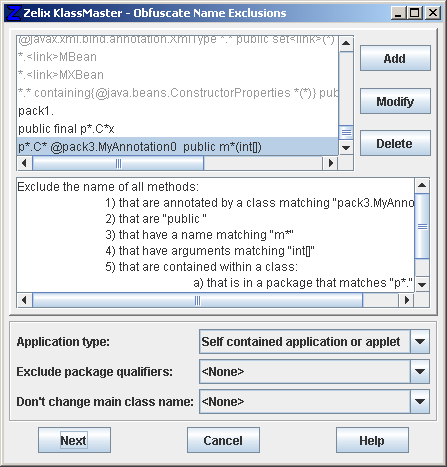Viewport: 447px width, 467px height.
Task: Select the *.<link>MXBean exclusion row
Action: click(178, 75)
